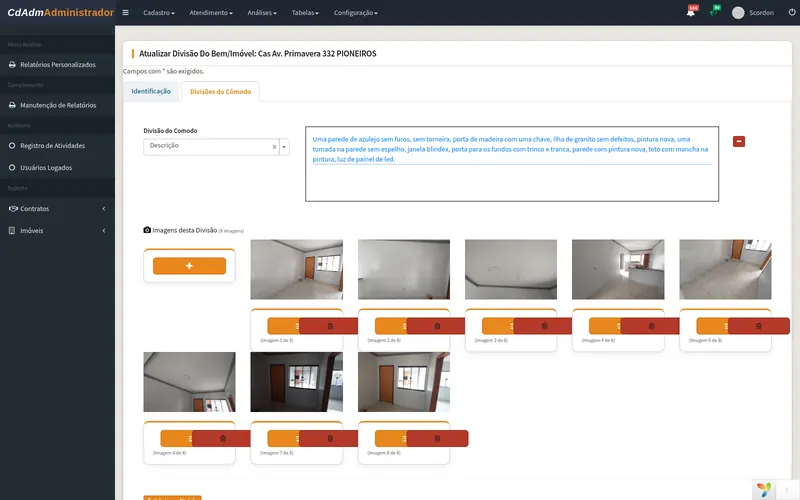This screenshot has width=800, height=500.
Task: Open the Cadastro dropdown menu
Action: coord(159,13)
